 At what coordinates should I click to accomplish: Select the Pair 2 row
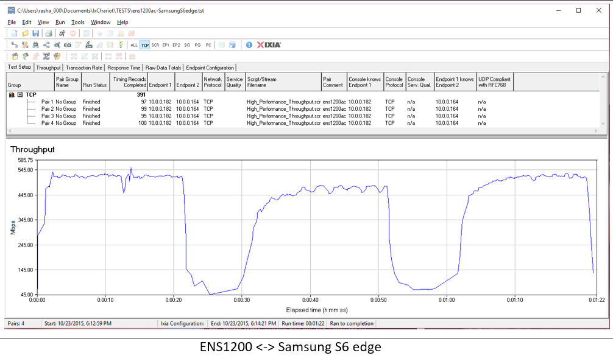[x=303, y=109]
